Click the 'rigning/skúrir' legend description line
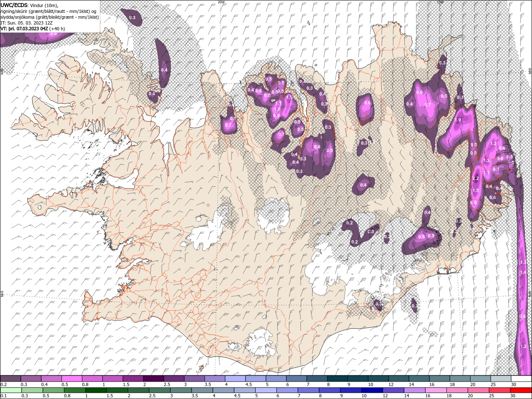The width and height of the screenshot is (532, 399). click(x=49, y=11)
